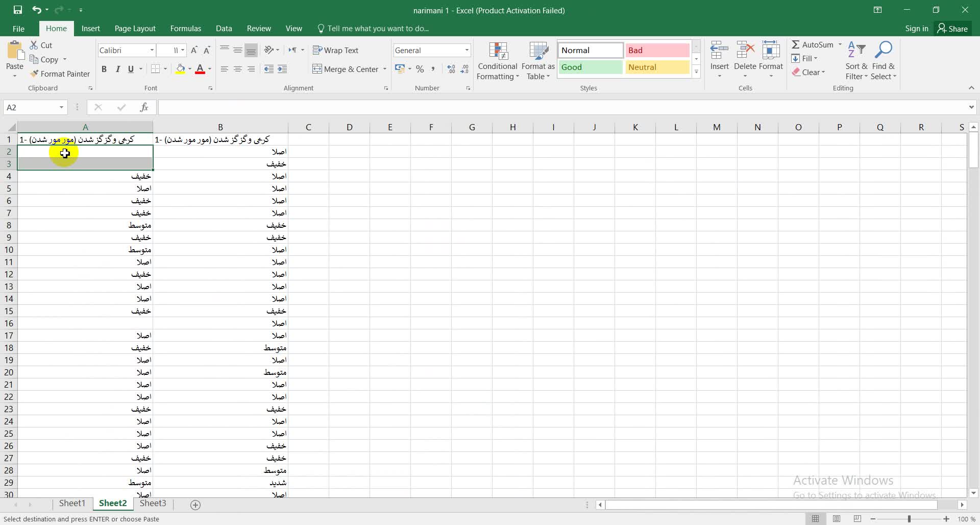Toggle Italic formatting
The height and width of the screenshot is (525, 980).
tap(117, 69)
